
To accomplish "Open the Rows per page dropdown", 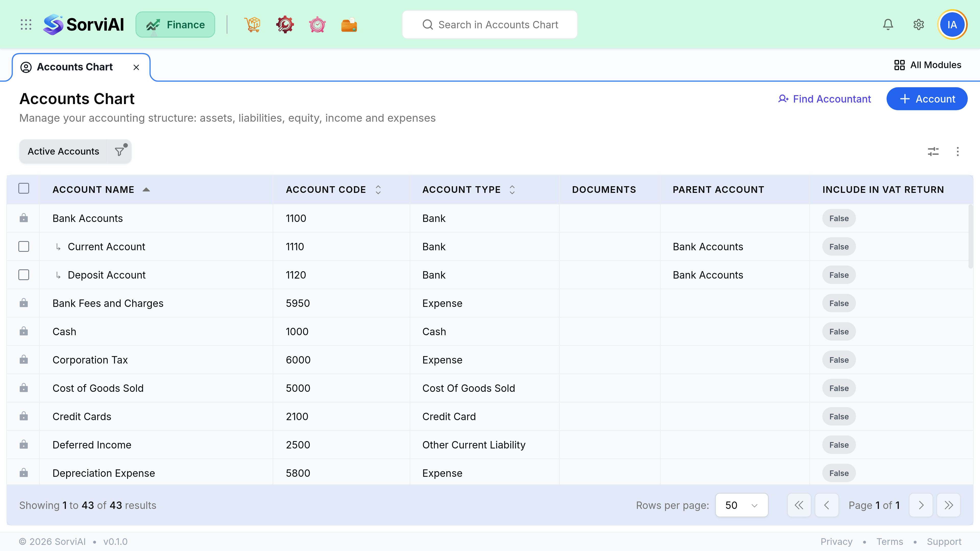I will tap(741, 505).
